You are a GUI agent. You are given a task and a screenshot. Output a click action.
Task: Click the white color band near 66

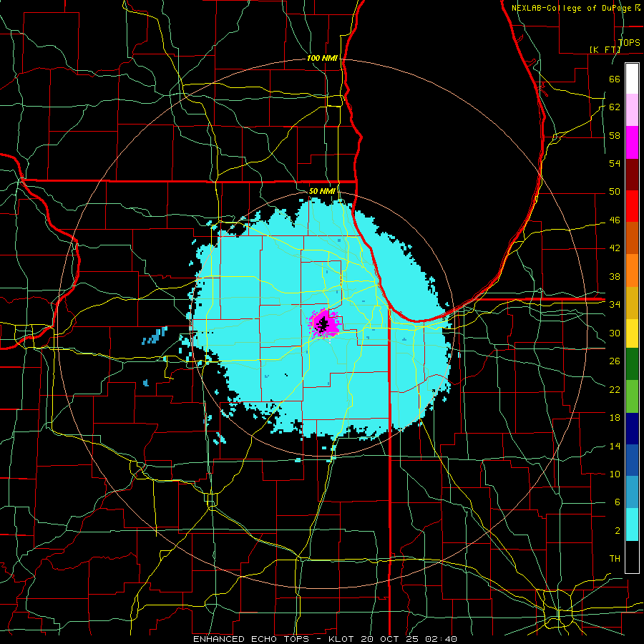(632, 79)
